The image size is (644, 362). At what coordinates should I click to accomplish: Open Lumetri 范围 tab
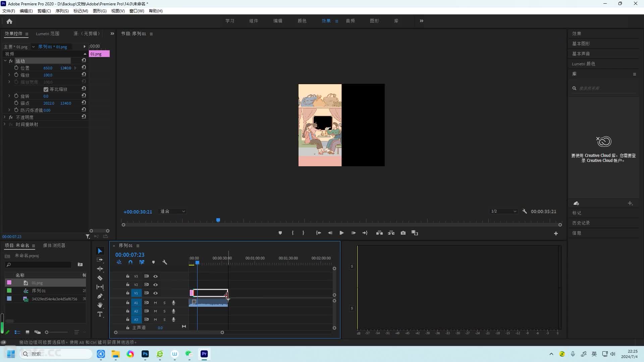(x=48, y=34)
